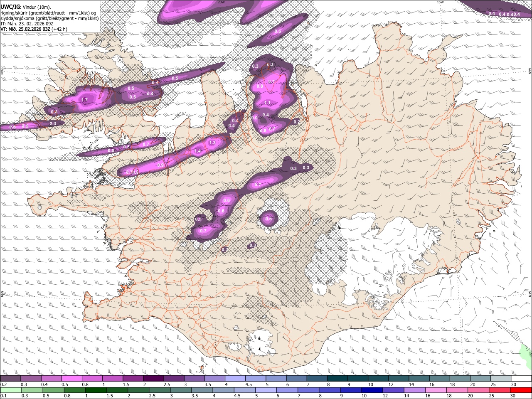The image size is (532, 399).
Task: Click the '1.4' precipitation value on the map
Action: click(197, 151)
